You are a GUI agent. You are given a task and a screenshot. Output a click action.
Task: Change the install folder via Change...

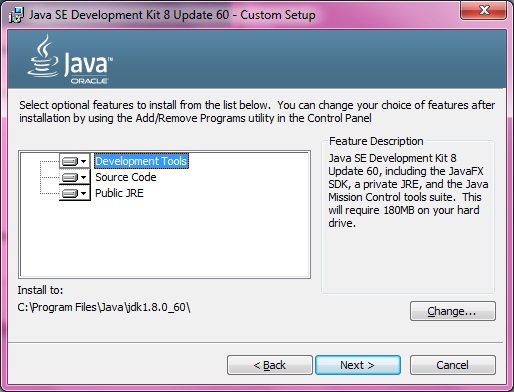point(453,311)
